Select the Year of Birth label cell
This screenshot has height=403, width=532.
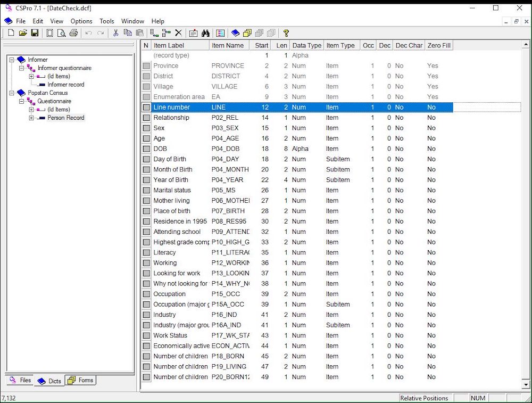180,180
